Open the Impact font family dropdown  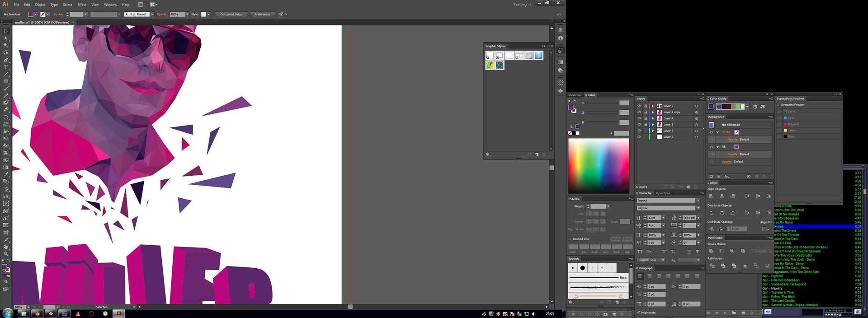pyautogui.click(x=698, y=201)
